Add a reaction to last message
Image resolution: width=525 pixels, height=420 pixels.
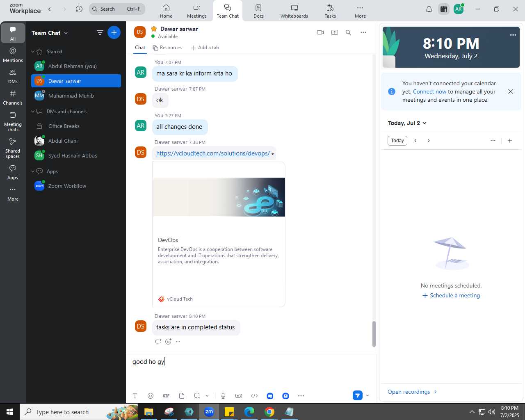point(168,342)
